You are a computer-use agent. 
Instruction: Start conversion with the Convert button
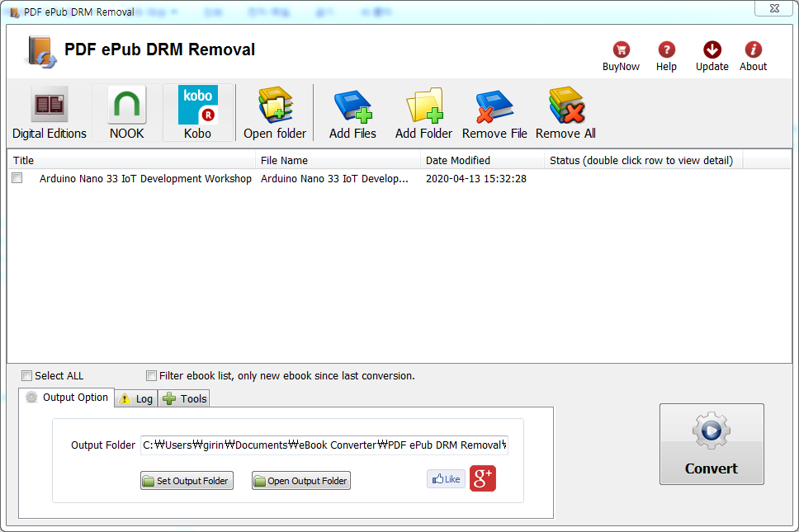(712, 444)
